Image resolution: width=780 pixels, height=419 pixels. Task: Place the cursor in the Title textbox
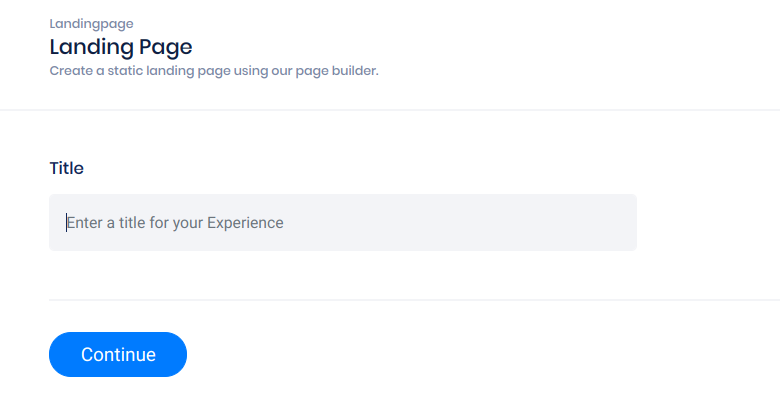click(x=342, y=222)
